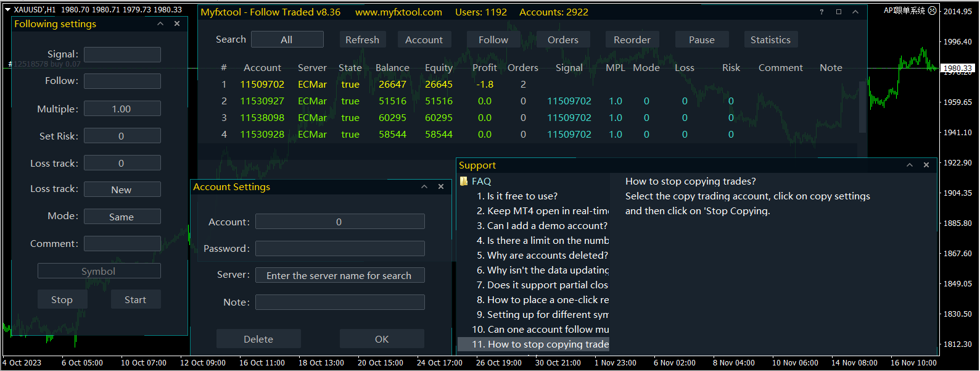Open FAQ 7 about partial close support
The height and width of the screenshot is (371, 980).
click(534, 285)
